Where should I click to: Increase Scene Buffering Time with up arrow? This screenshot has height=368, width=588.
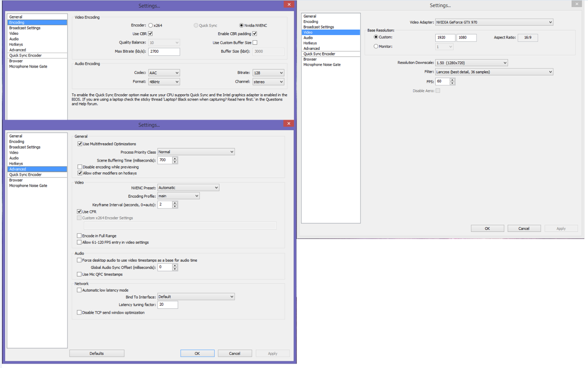(x=175, y=158)
